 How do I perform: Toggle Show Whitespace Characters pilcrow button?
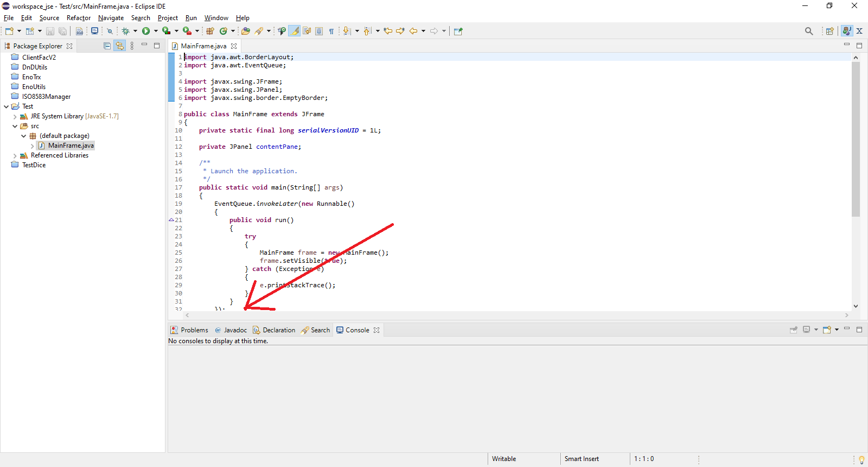click(331, 31)
